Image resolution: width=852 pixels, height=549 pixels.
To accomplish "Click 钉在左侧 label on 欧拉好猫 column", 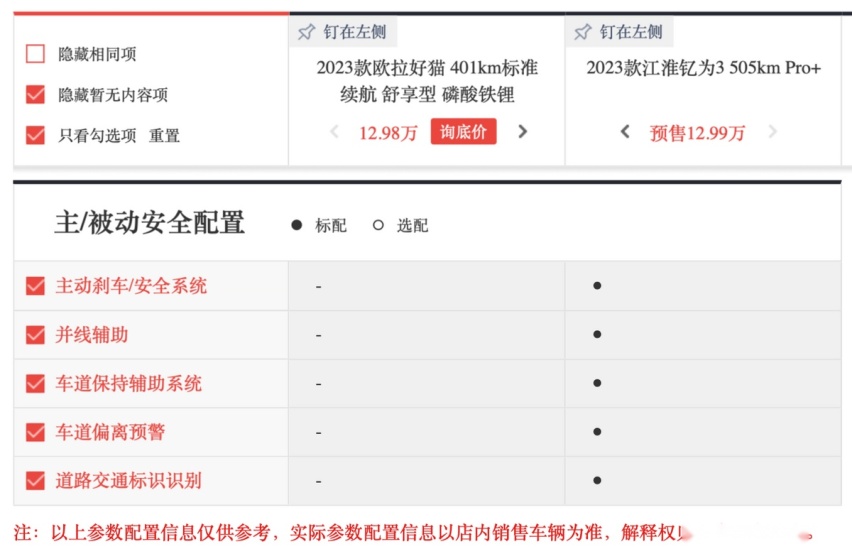I will (355, 32).
